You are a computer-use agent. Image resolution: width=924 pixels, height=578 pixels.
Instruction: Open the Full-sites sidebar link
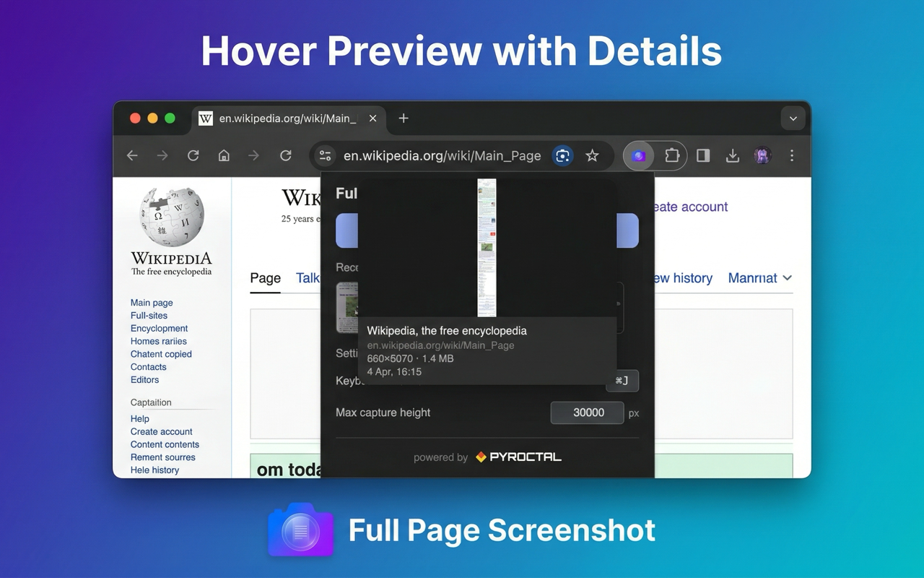click(x=149, y=316)
